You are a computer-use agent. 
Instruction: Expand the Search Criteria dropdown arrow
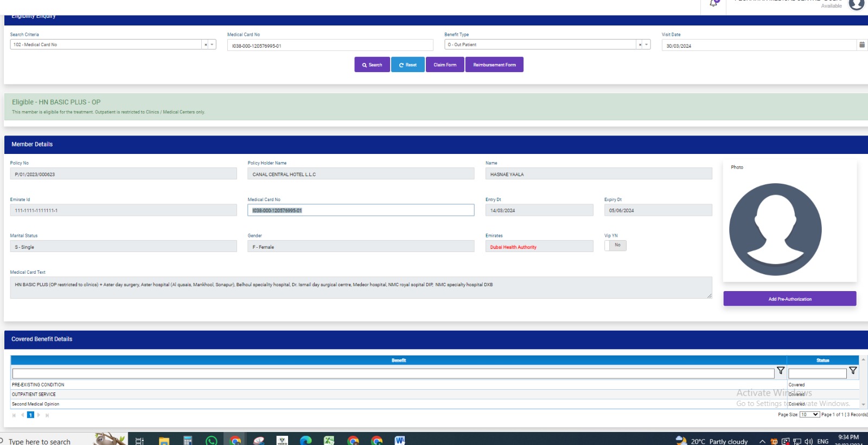pyautogui.click(x=212, y=45)
